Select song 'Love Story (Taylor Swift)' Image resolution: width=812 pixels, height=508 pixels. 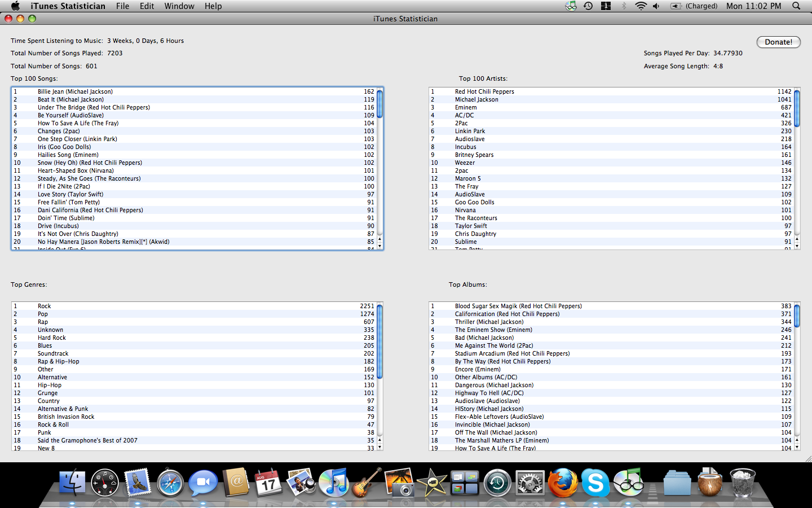[194, 194]
